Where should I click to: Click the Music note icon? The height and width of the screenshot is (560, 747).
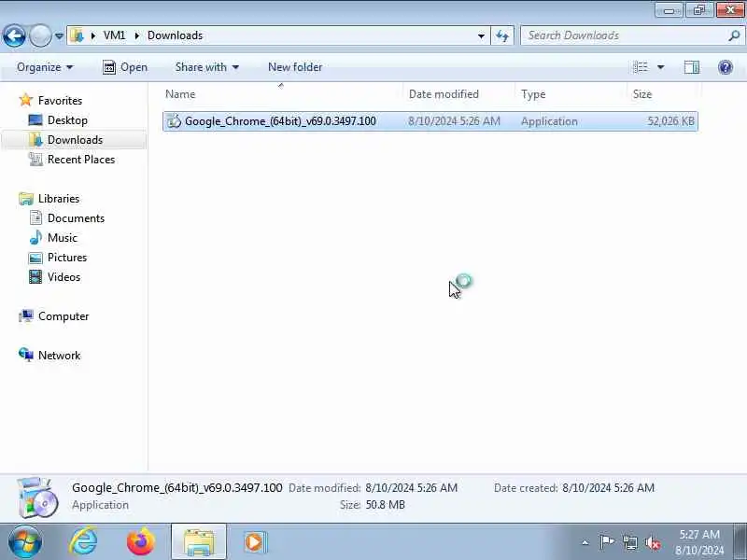click(35, 237)
